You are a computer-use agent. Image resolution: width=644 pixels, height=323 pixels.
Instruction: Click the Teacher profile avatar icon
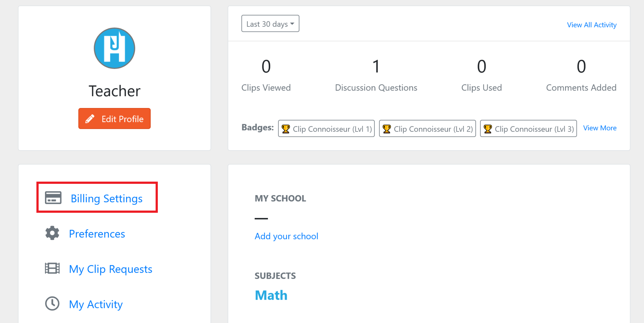114,48
